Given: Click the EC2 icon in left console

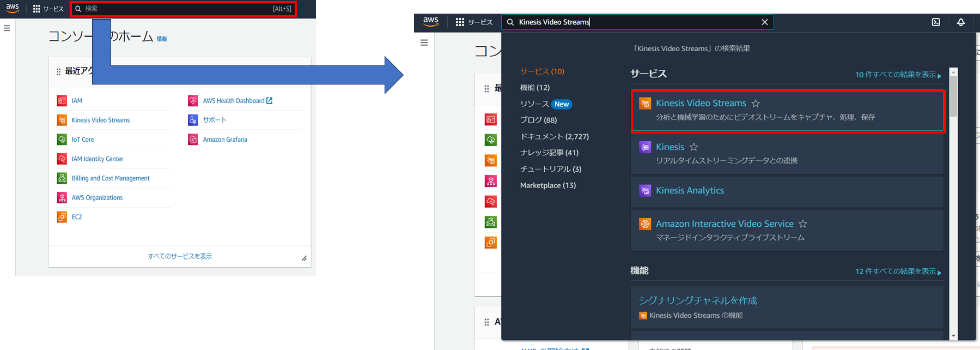Looking at the screenshot, I should (x=62, y=217).
